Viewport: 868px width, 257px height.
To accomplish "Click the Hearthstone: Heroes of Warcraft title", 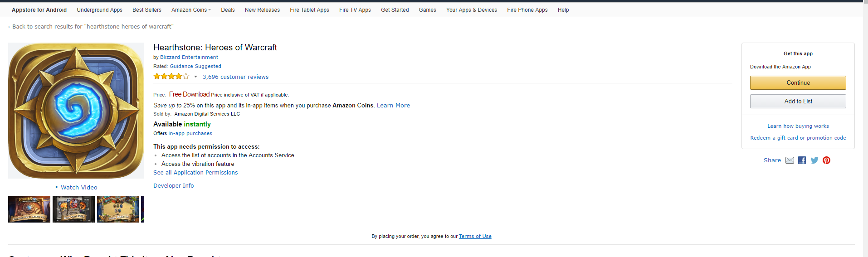I will [215, 47].
